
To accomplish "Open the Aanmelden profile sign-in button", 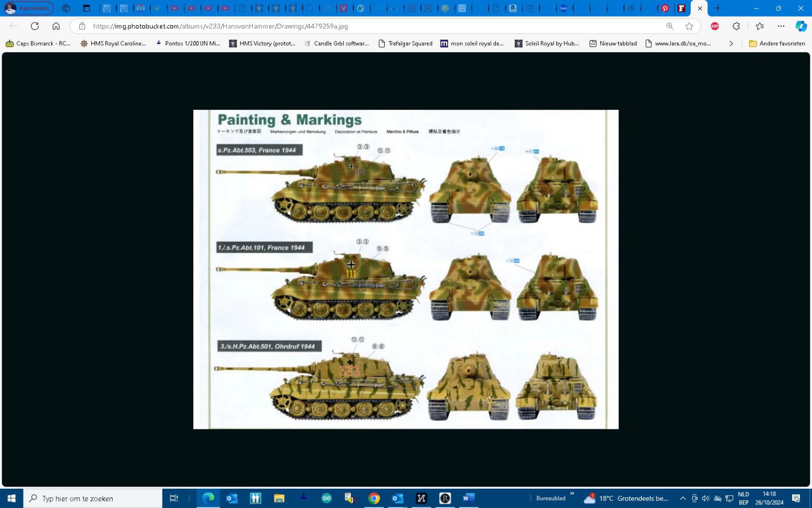I will [x=29, y=8].
